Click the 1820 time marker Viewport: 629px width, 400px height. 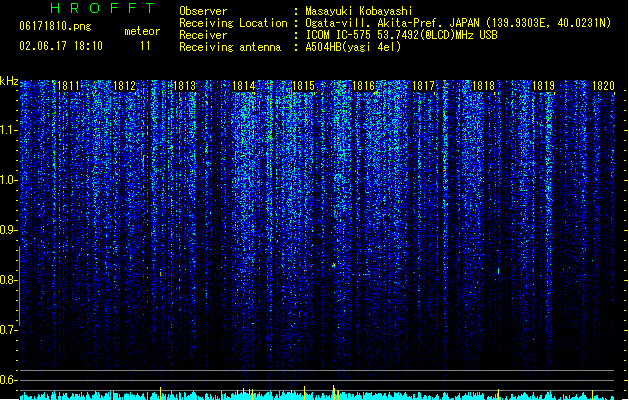pyautogui.click(x=603, y=85)
